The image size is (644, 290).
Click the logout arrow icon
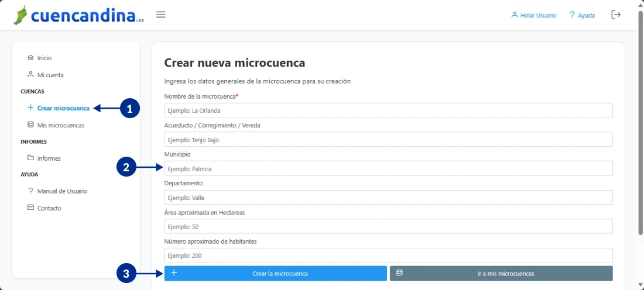[x=616, y=15]
